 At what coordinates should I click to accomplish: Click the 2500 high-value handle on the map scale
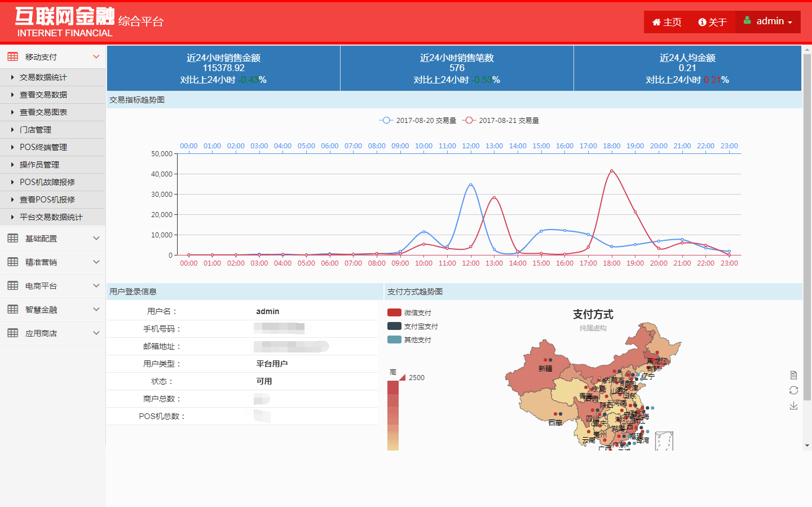[403, 377]
